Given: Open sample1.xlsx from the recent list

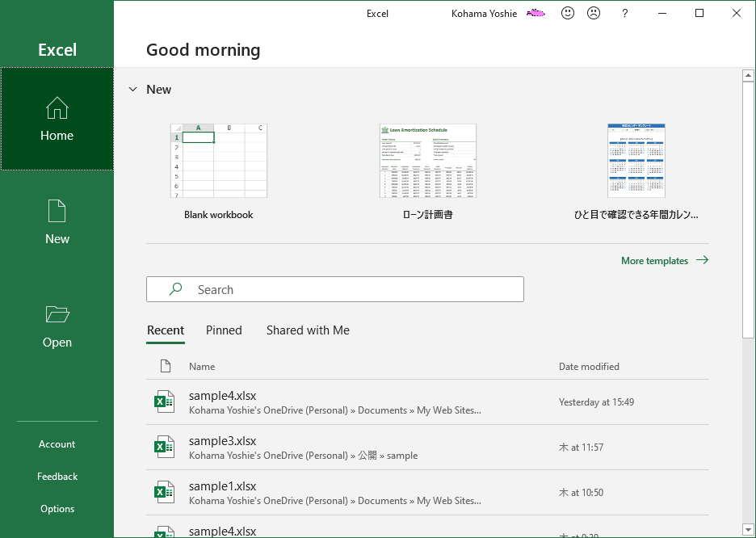Looking at the screenshot, I should tap(427, 493).
